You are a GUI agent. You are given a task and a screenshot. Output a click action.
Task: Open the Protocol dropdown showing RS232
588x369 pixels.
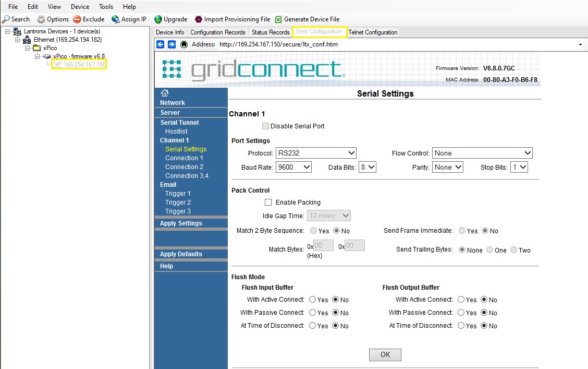(316, 153)
